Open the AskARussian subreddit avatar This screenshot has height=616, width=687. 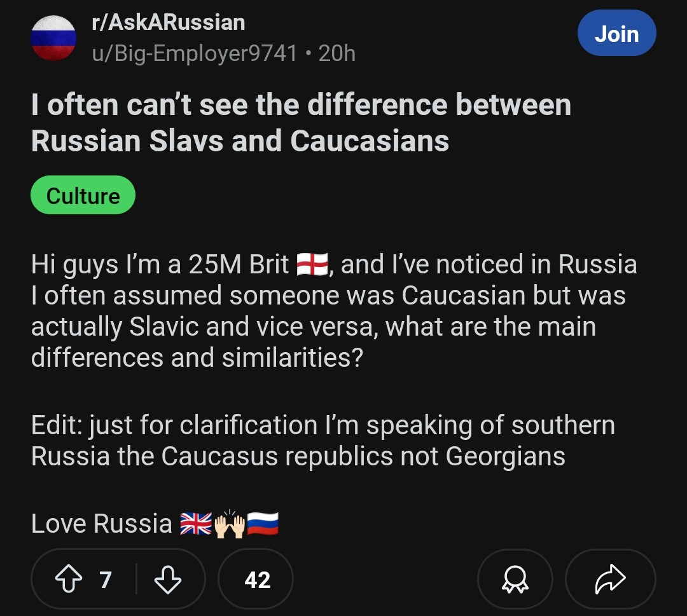53,38
